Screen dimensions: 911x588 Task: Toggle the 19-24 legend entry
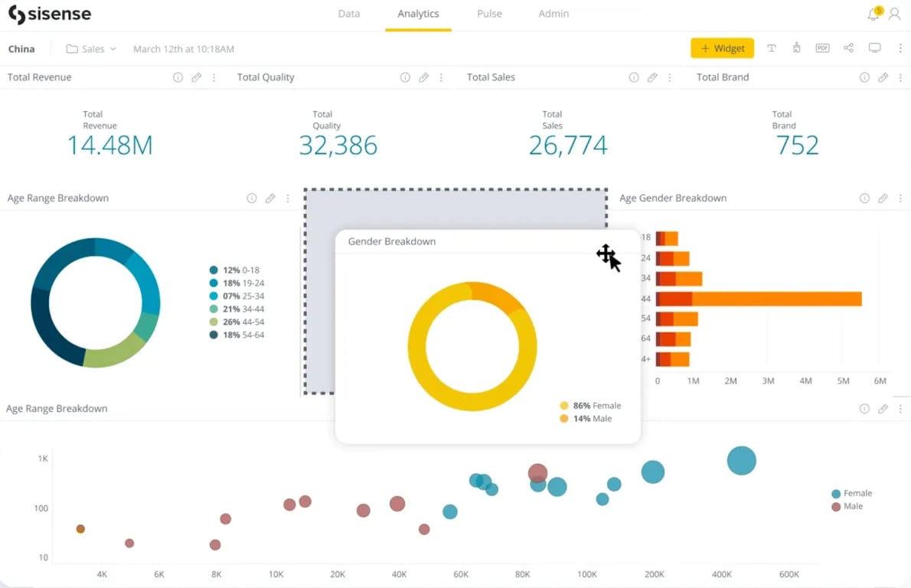click(237, 283)
